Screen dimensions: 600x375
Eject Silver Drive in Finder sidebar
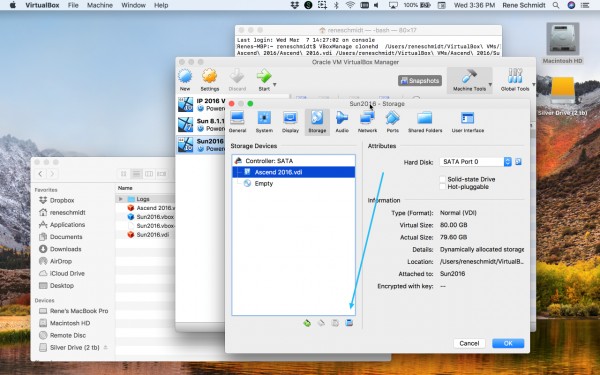pos(105,347)
